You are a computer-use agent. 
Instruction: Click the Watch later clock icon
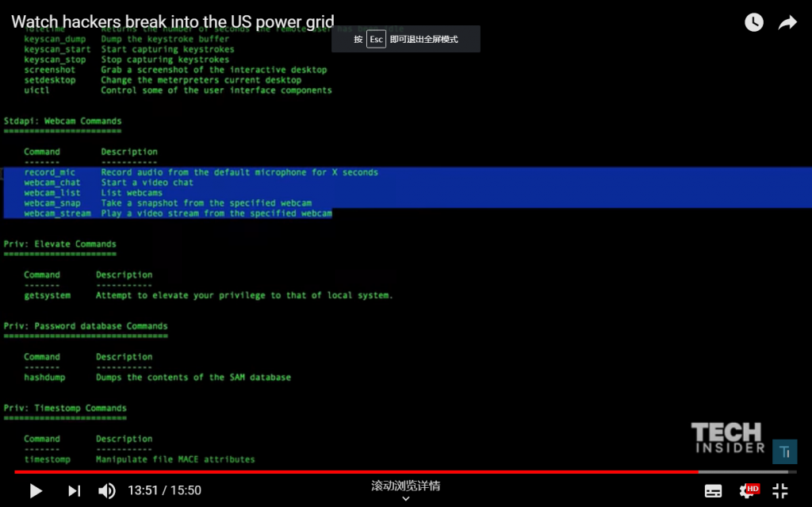tap(754, 22)
